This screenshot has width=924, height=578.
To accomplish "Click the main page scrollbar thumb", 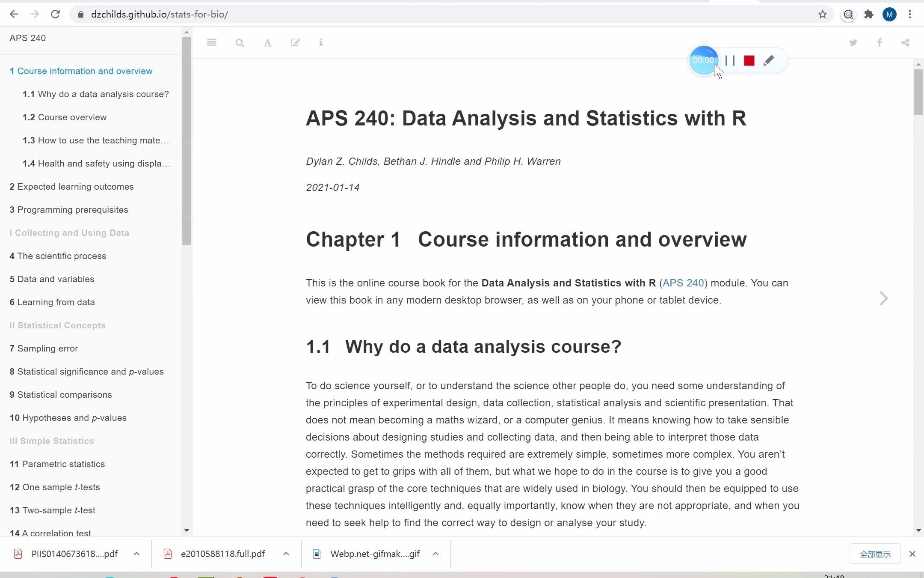I will point(918,92).
